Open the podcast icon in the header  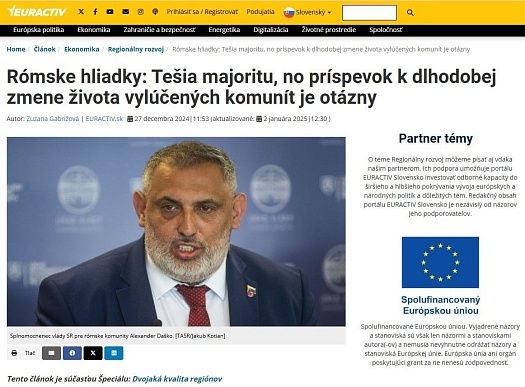tap(155, 12)
